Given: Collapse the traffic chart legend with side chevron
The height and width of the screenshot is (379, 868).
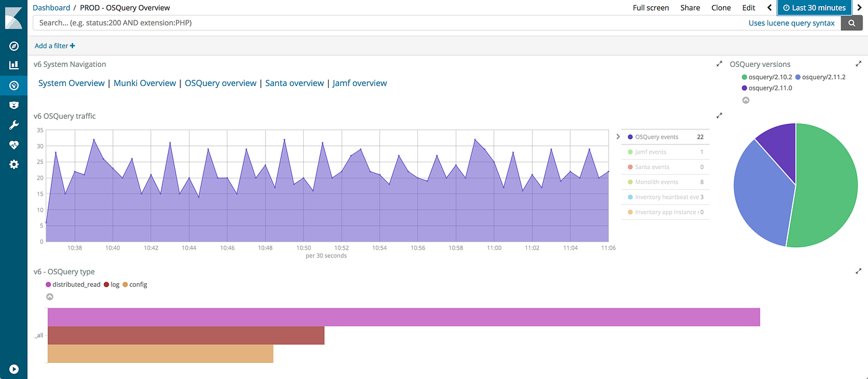Looking at the screenshot, I should (x=618, y=137).
